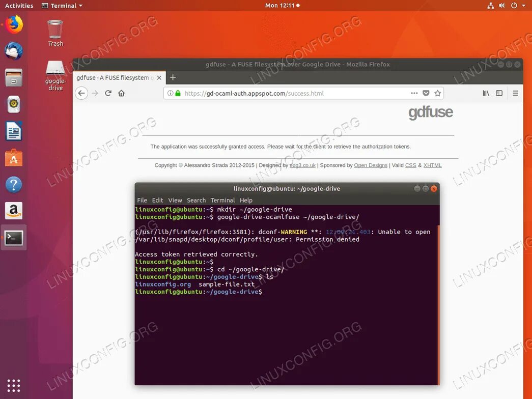The width and height of the screenshot is (532, 399).
Task: Click 'google-drive-ocamlfuse ~/google-drive/' command
Action: [288, 217]
